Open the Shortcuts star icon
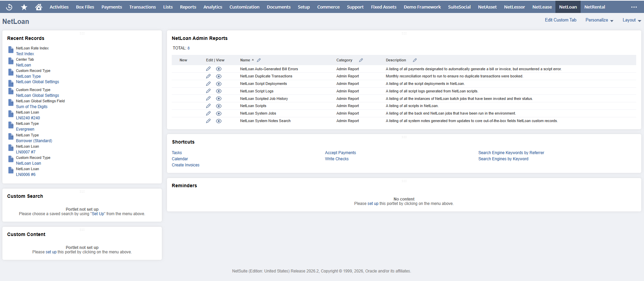This screenshot has width=644, height=281. pos(24,7)
